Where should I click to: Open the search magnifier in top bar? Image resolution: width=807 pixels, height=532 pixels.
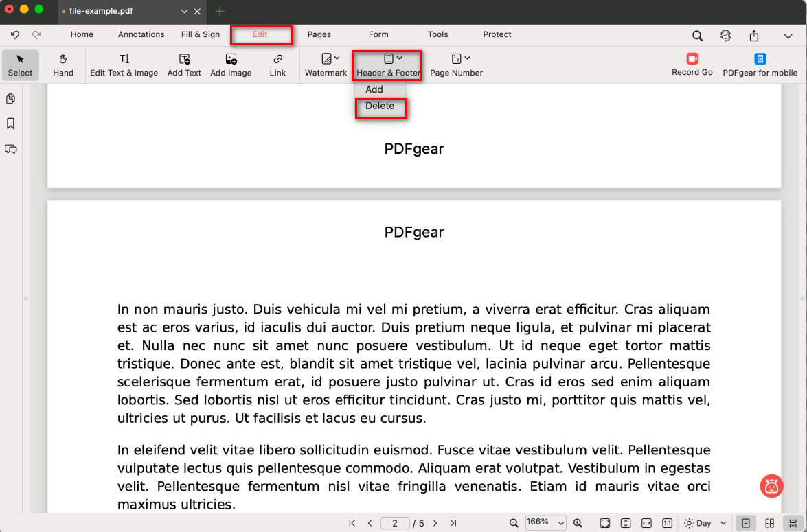[697, 36]
